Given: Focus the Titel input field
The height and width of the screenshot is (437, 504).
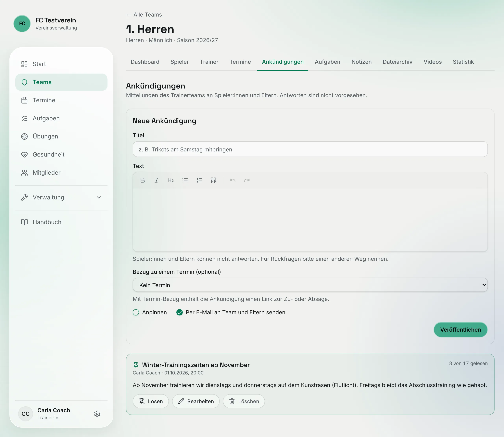Looking at the screenshot, I should pos(310,149).
